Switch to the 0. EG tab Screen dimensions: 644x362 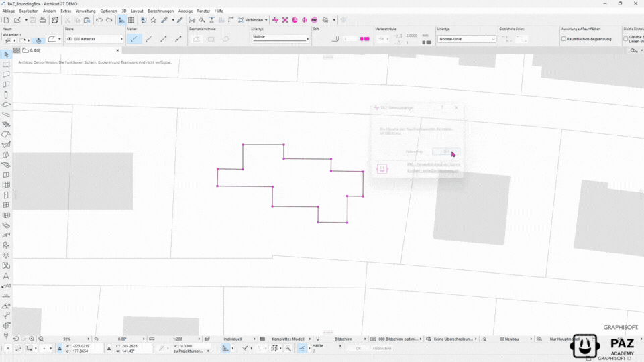point(68,50)
